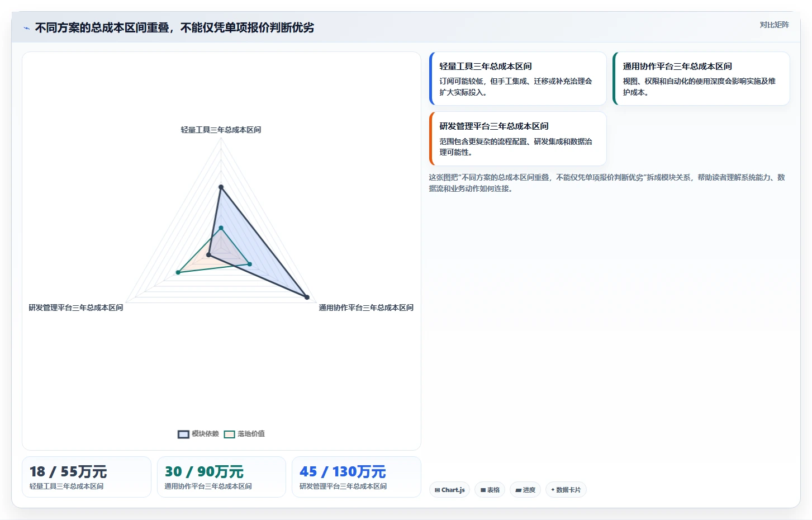Click the dark data point at the 通用协作平台 vertex

point(307,297)
